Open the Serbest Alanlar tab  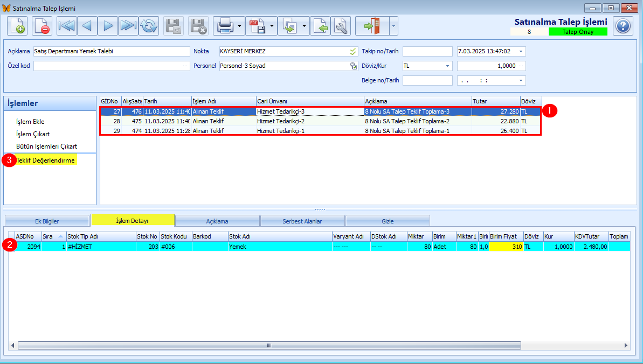click(302, 221)
